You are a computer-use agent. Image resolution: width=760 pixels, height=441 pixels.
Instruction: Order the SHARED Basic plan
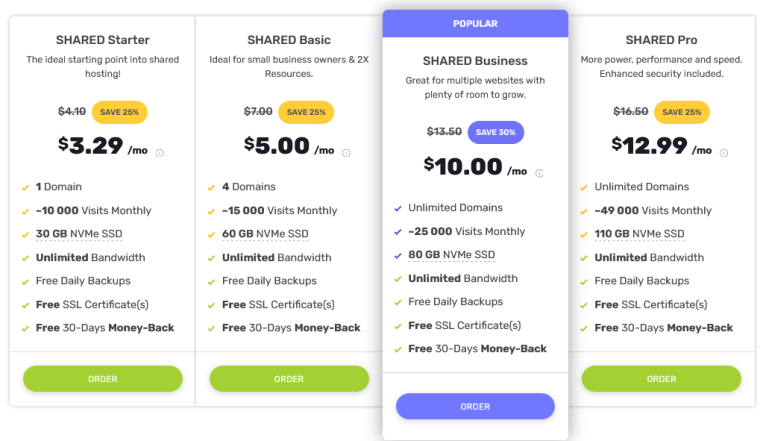coord(289,379)
